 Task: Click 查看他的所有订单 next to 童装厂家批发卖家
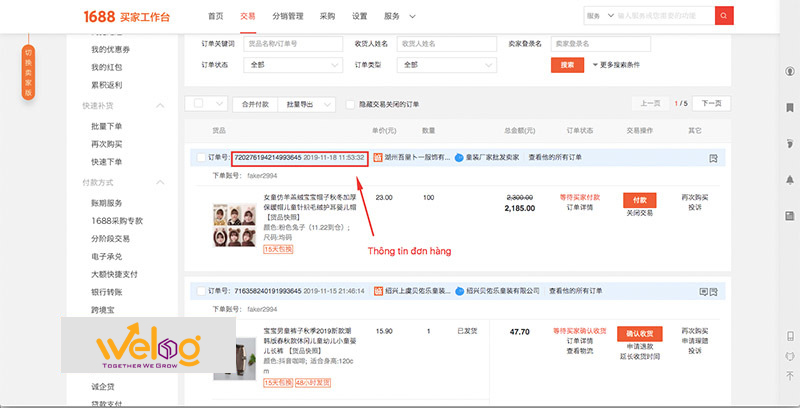pos(555,158)
